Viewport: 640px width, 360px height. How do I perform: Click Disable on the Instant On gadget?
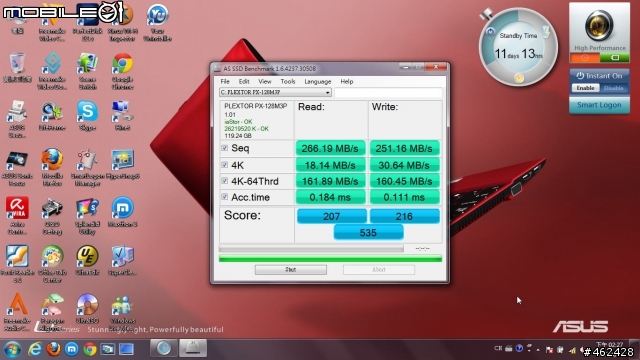click(x=613, y=88)
